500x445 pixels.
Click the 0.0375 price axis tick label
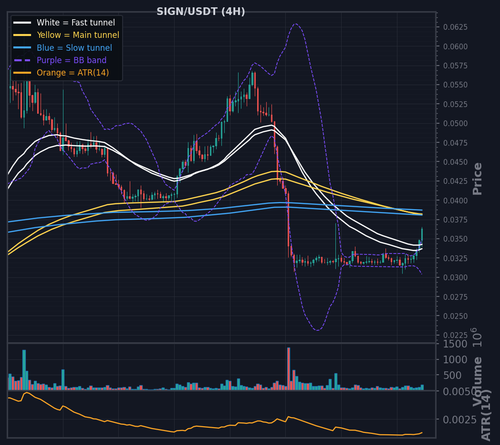455,220
